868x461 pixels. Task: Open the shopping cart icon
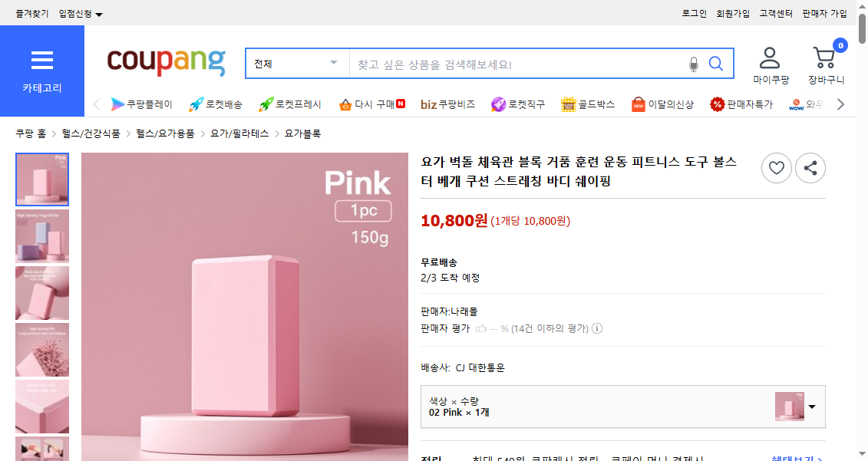coord(825,58)
